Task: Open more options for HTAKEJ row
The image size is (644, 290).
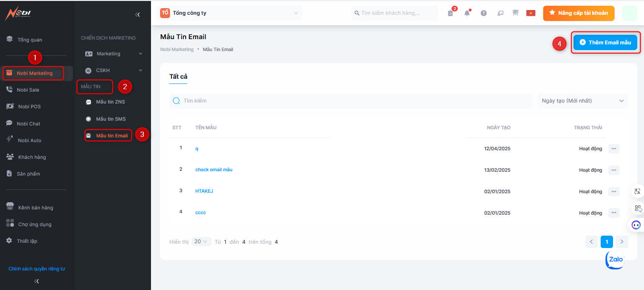Action: [x=614, y=191]
